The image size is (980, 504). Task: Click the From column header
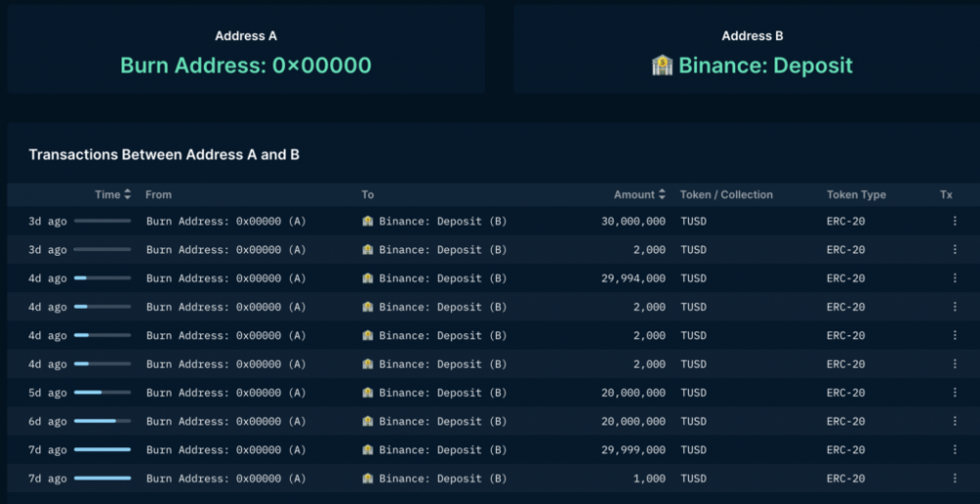[x=158, y=194]
